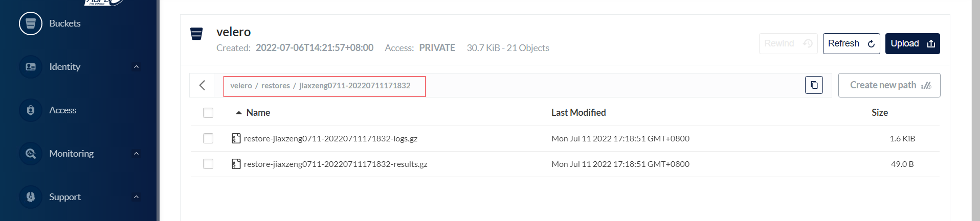Open the Buckets sidebar icon

[31, 23]
